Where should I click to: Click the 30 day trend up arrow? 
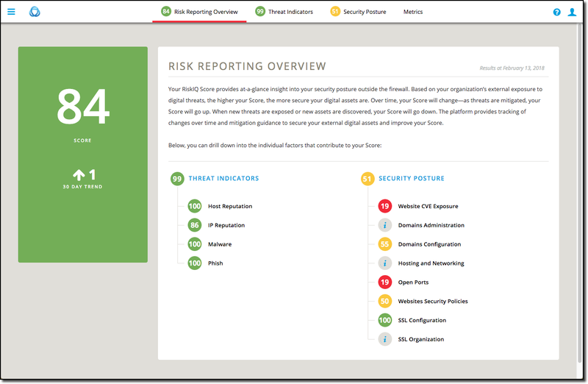[79, 174]
